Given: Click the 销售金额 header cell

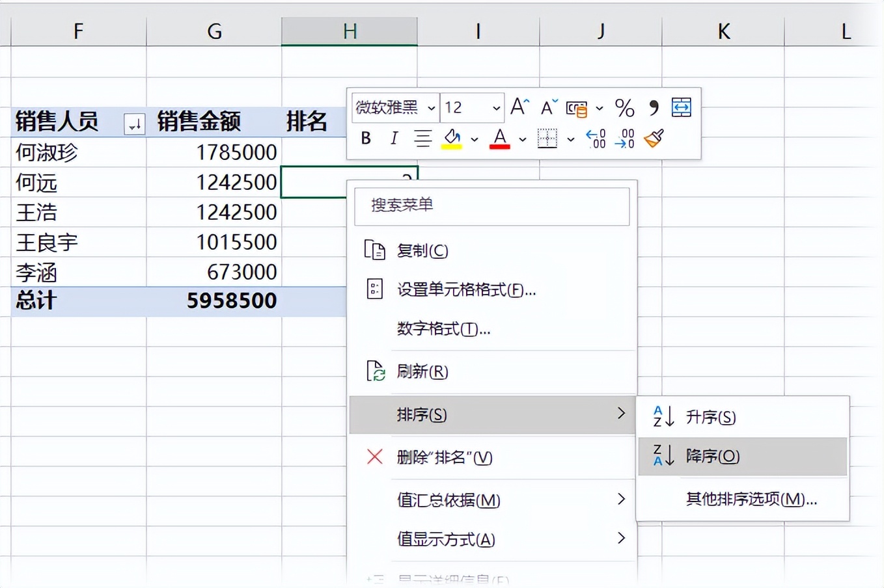Looking at the screenshot, I should (x=214, y=122).
